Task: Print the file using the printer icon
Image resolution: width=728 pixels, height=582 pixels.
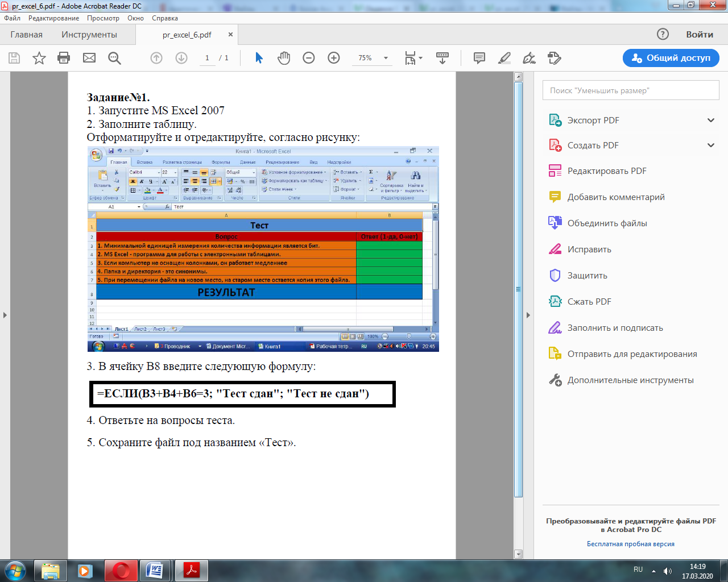Action: point(64,58)
